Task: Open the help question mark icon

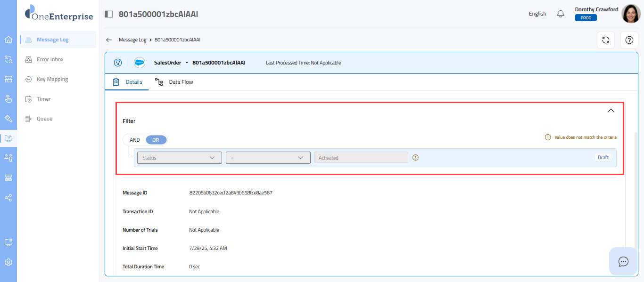Action: click(x=629, y=40)
